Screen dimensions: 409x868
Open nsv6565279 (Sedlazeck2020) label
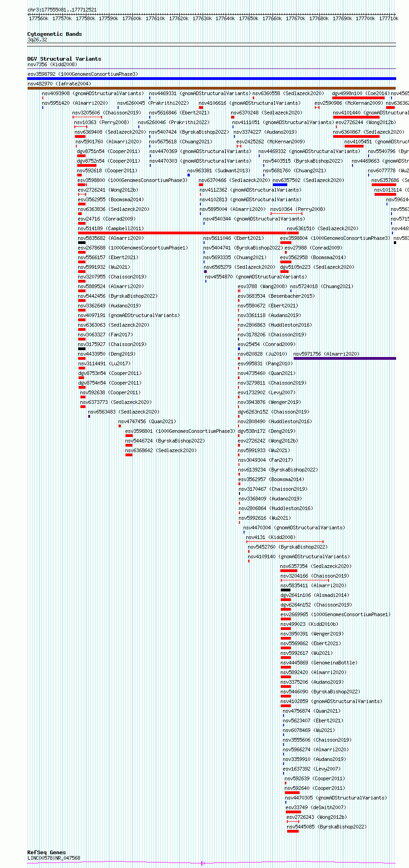239,267
